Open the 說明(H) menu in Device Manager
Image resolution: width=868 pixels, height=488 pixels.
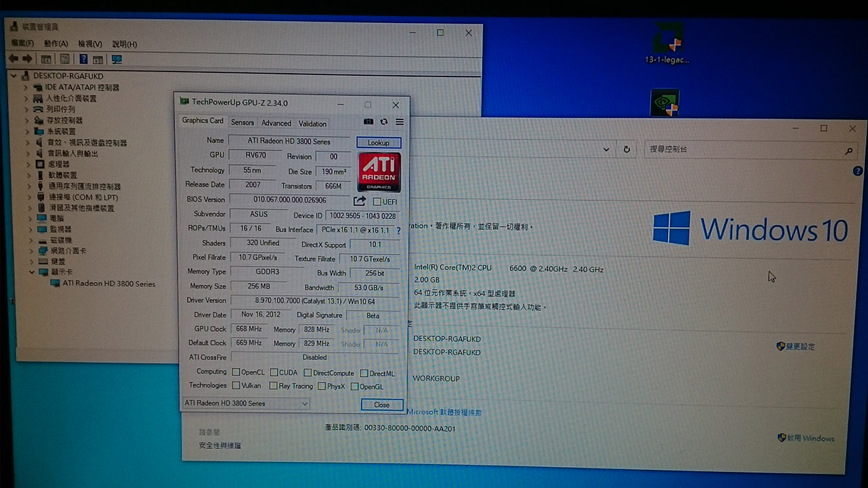[124, 44]
